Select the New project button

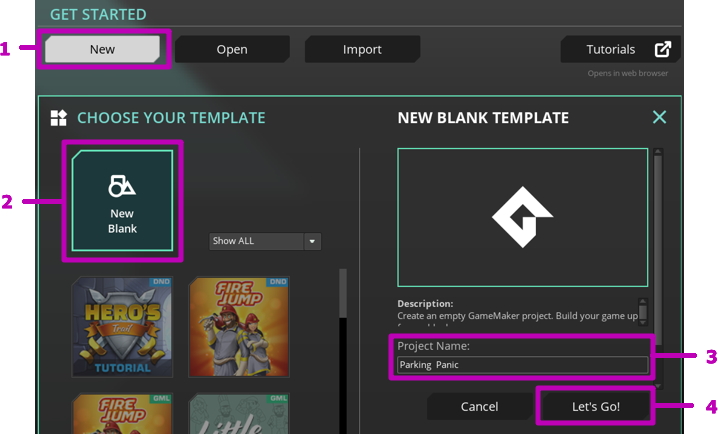103,49
